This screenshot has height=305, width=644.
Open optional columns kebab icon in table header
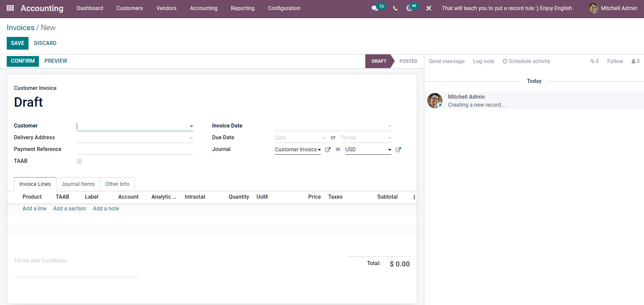click(414, 197)
